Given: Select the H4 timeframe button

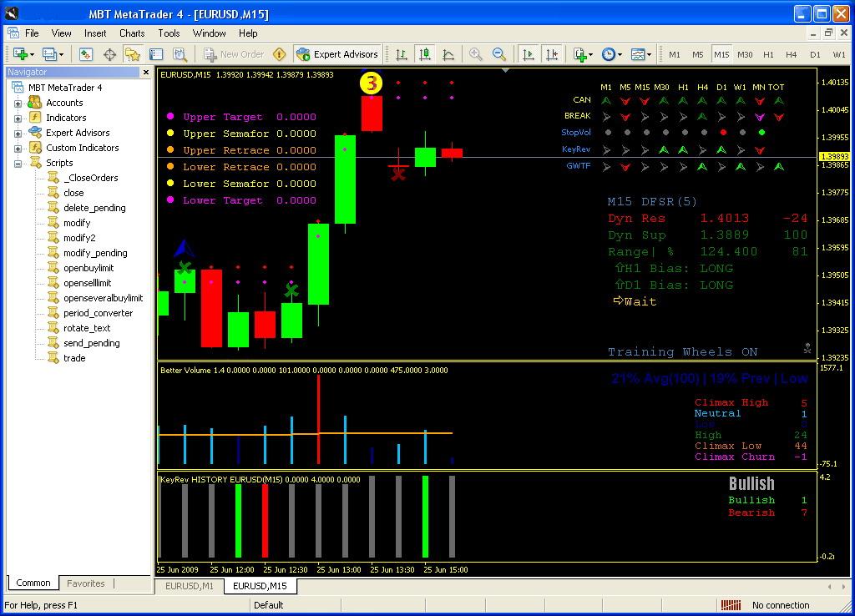Looking at the screenshot, I should click(x=792, y=54).
